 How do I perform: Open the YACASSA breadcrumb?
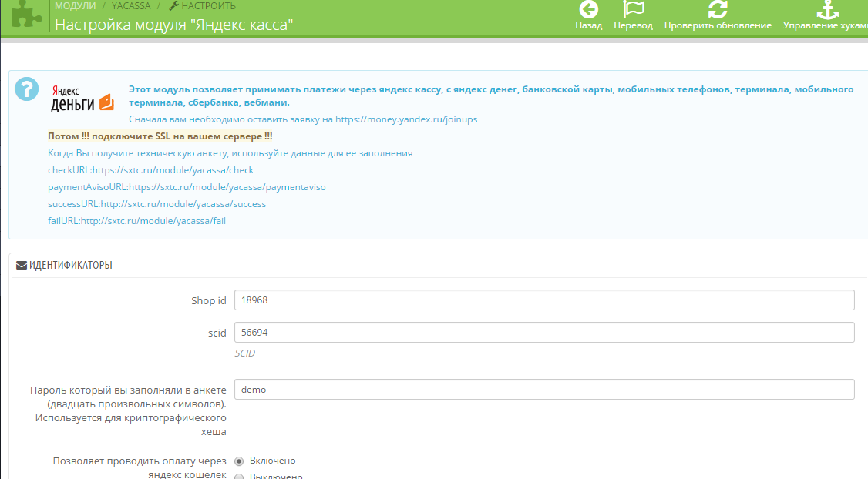pyautogui.click(x=131, y=6)
